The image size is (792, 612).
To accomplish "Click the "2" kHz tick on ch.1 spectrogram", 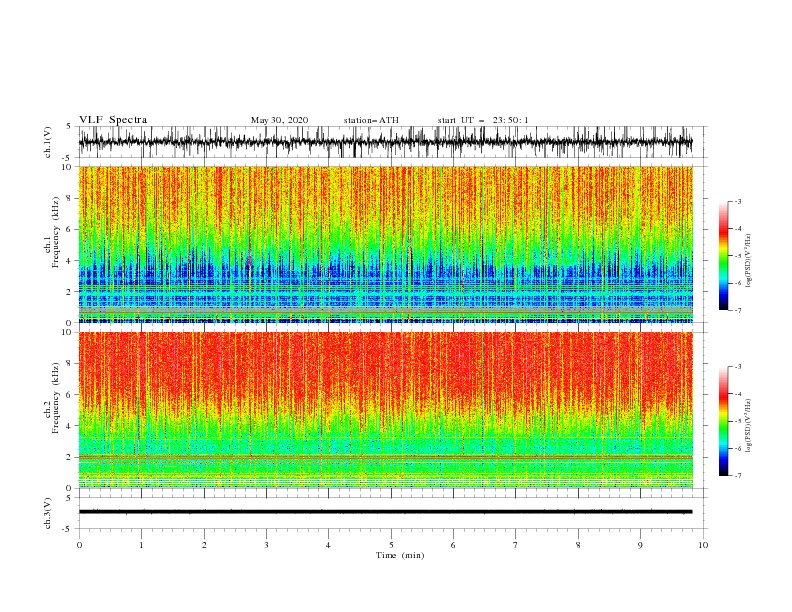I will click(69, 292).
